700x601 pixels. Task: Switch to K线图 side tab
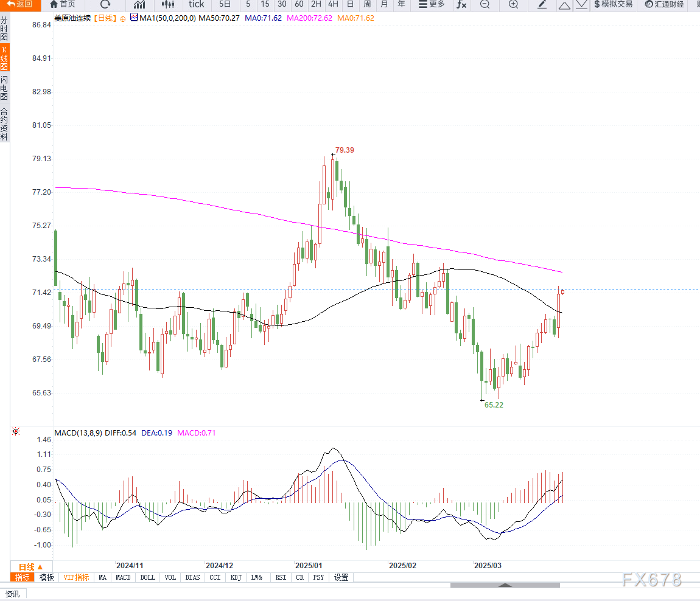[x=4, y=58]
